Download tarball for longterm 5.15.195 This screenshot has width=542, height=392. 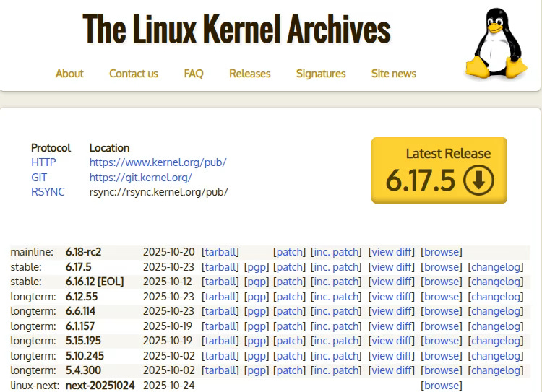[x=220, y=341]
